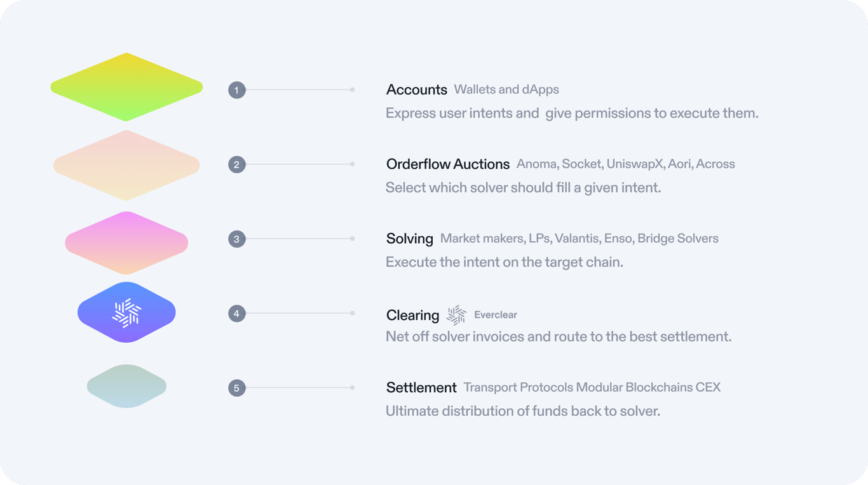Click the pink Solving layer shape
The width and height of the screenshot is (868, 485).
pyautogui.click(x=126, y=243)
